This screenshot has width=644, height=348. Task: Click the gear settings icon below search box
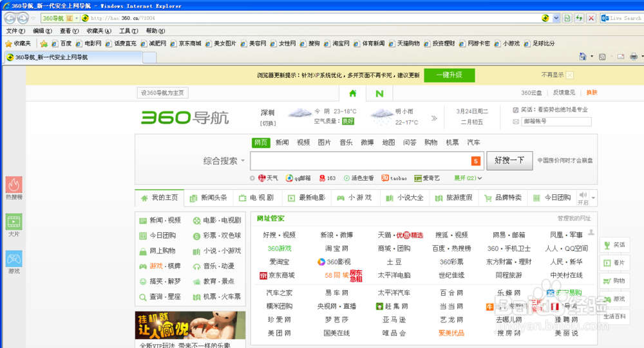click(x=252, y=178)
